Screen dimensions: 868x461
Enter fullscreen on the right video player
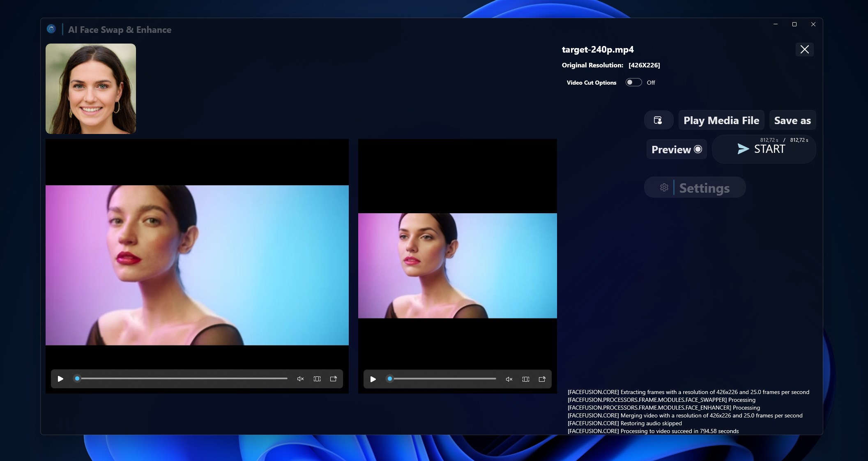click(526, 379)
